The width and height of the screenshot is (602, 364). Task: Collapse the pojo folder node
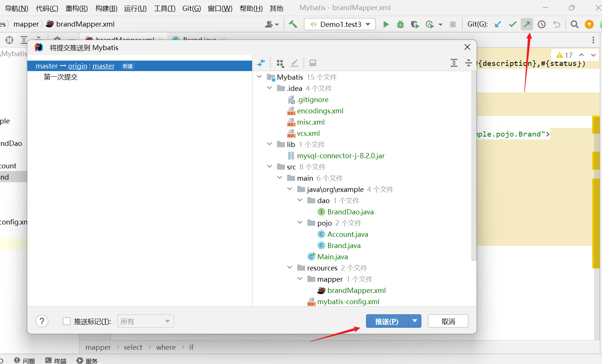tap(300, 223)
